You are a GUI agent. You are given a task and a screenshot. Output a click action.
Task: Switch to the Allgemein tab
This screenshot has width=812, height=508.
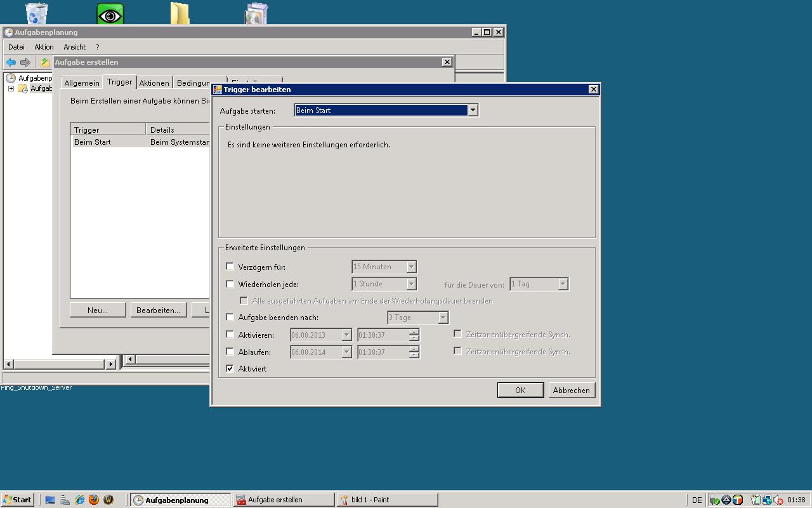(x=82, y=83)
